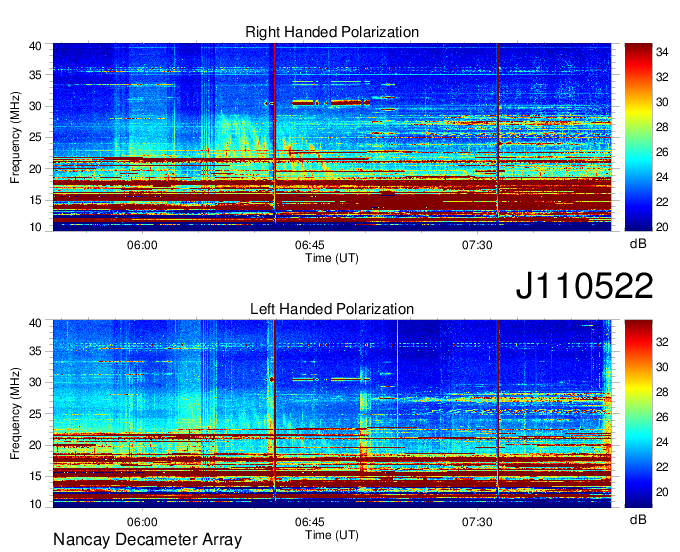
Task: Click the 26 value on the upper colorbar
Action: pos(662,152)
